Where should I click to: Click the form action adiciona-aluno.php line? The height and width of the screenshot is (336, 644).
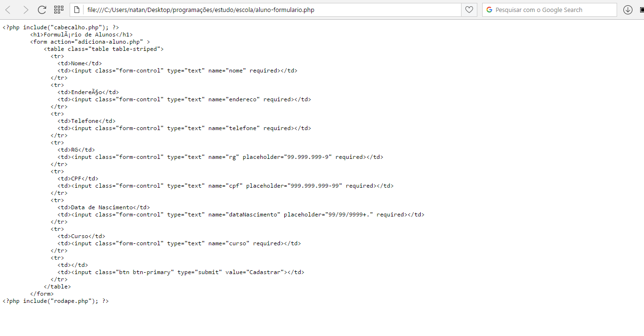click(x=90, y=42)
